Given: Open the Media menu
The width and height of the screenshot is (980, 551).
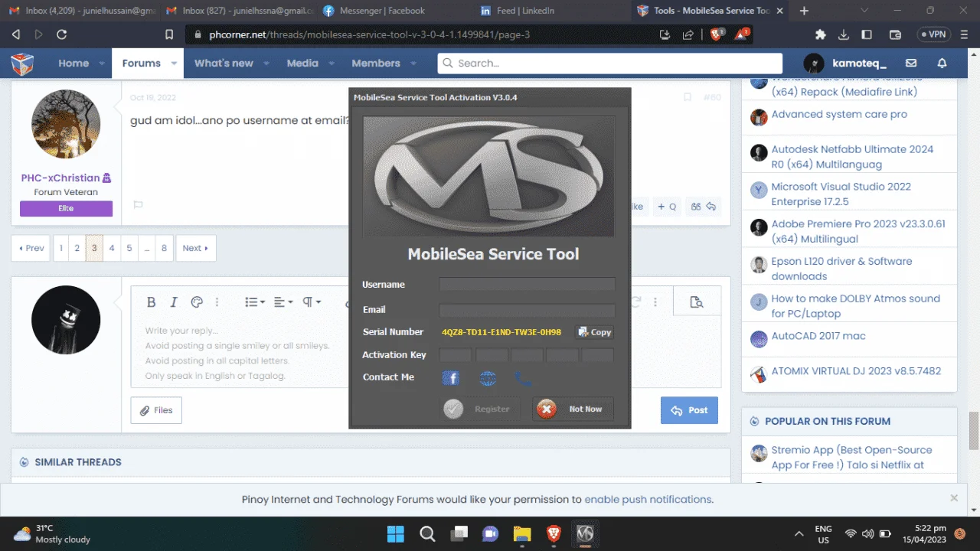Looking at the screenshot, I should (302, 64).
